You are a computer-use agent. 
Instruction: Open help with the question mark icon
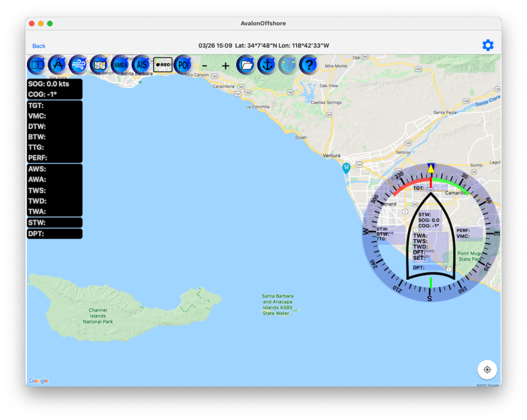point(309,64)
